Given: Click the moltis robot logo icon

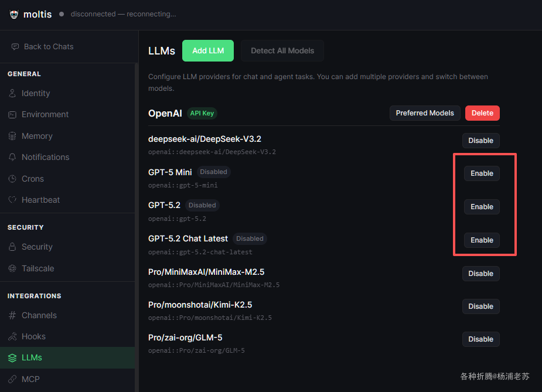Looking at the screenshot, I should click(x=14, y=14).
